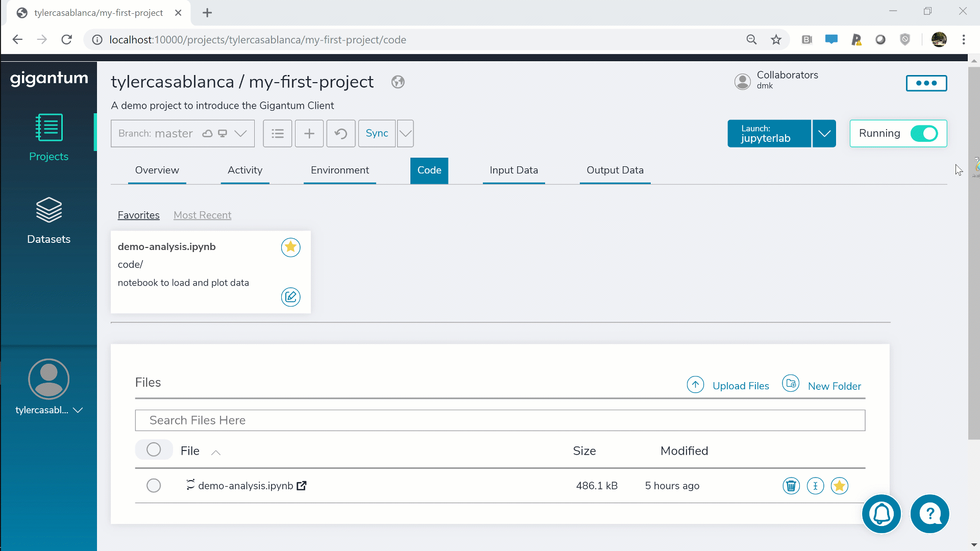Click New Folder

(822, 385)
